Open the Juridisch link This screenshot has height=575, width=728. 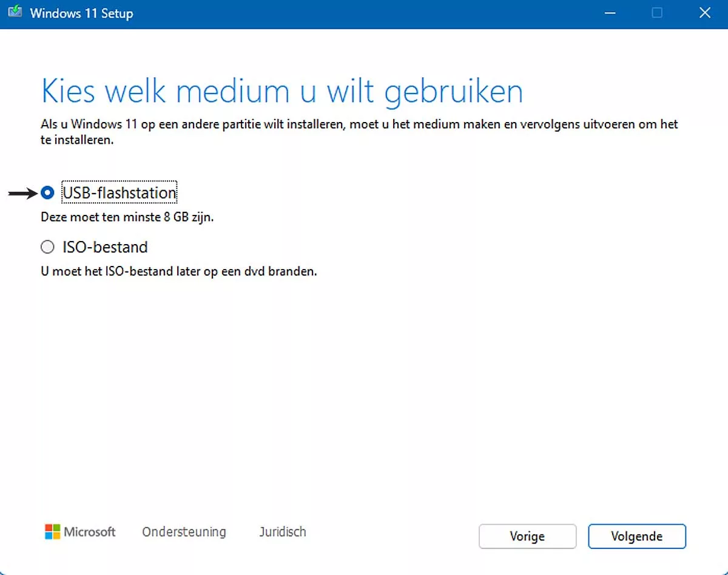point(283,532)
